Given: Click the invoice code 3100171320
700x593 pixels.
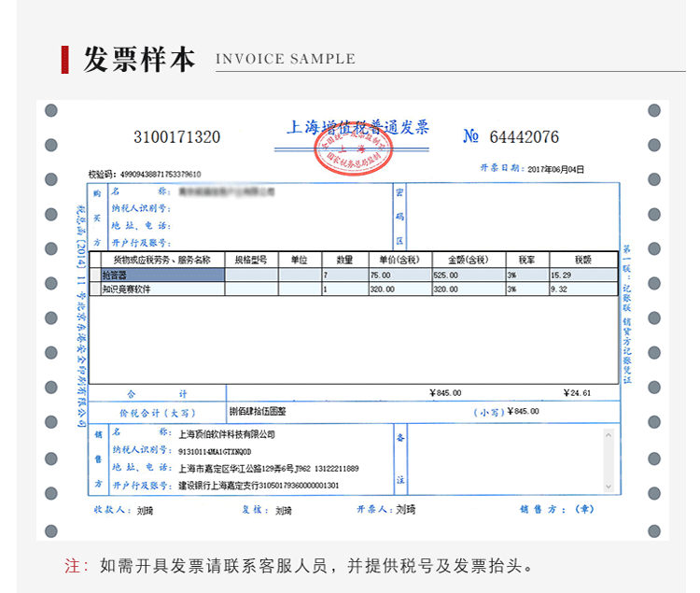Looking at the screenshot, I should tap(177, 137).
